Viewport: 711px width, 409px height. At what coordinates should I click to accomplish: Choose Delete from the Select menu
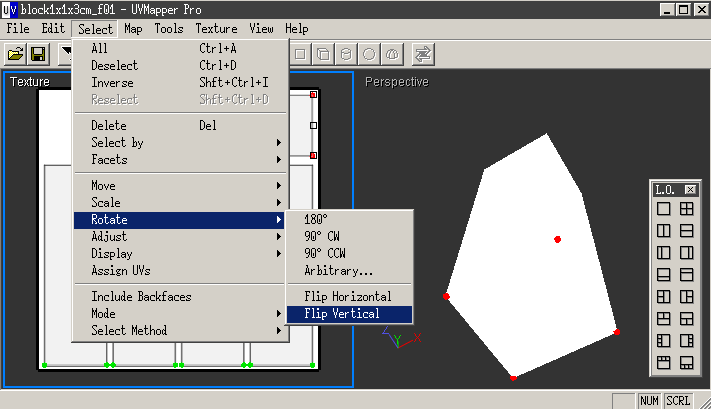(180, 126)
